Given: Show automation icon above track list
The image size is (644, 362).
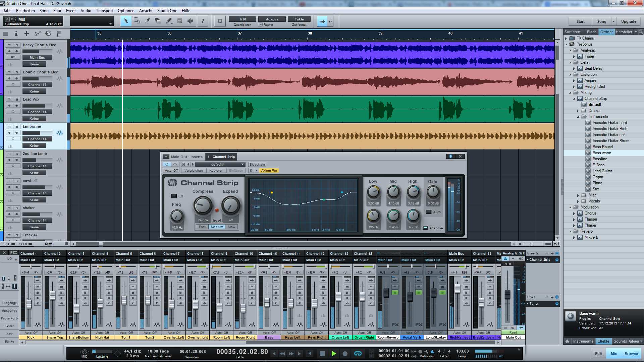Looking at the screenshot, I should (x=38, y=34).
